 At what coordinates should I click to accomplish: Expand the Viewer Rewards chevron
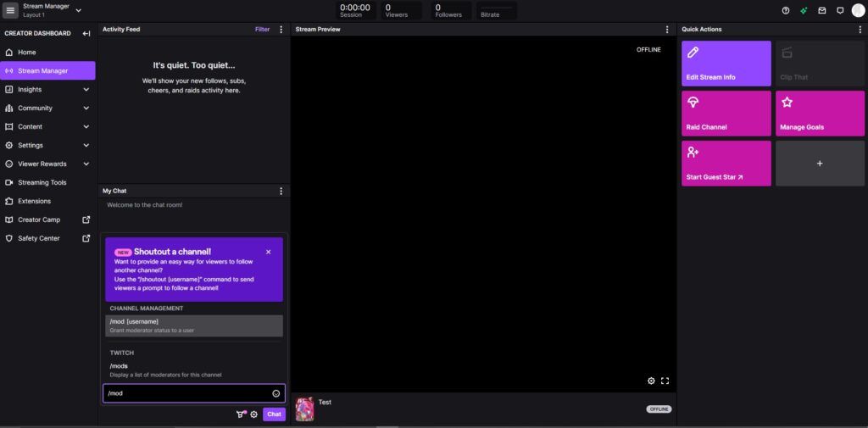coord(86,164)
